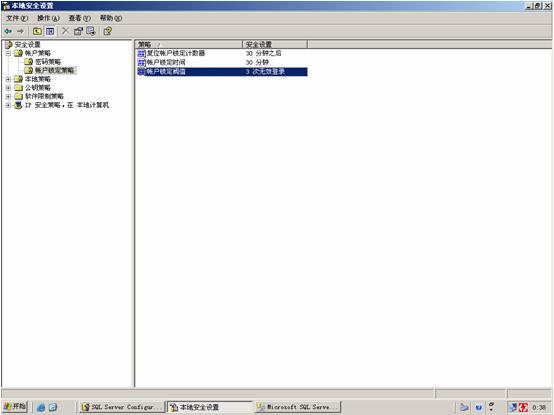The height and width of the screenshot is (415, 554).
Task: Click the show desktop quick launch icon
Action: pyautogui.click(x=53, y=407)
